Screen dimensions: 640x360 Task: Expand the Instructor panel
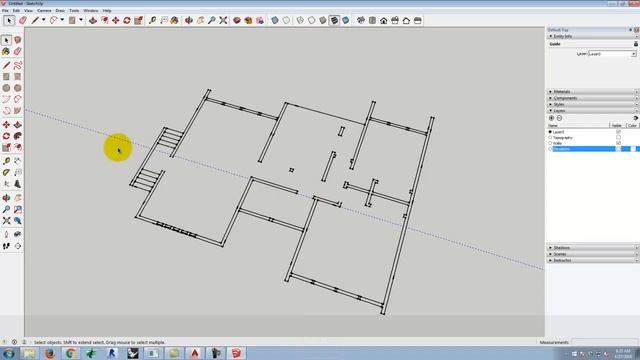click(x=551, y=260)
